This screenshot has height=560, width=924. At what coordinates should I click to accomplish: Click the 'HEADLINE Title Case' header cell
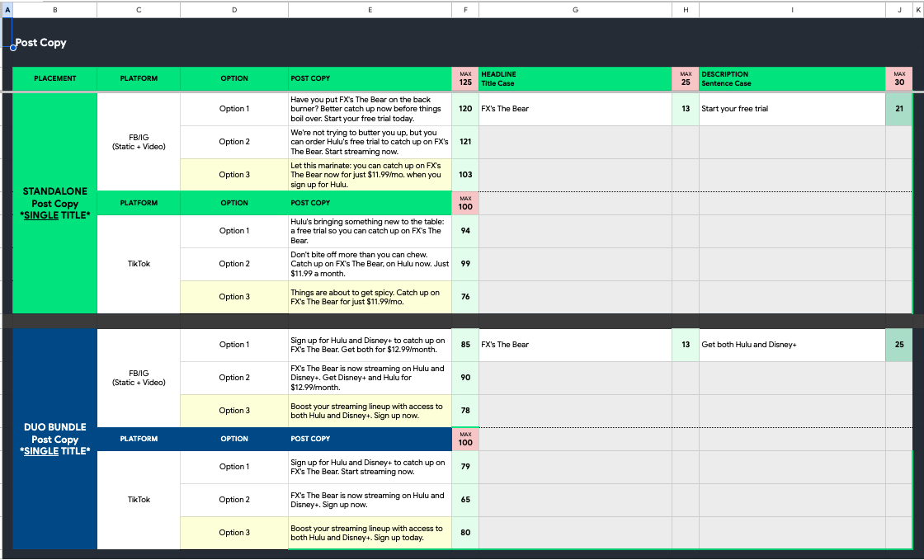click(x=575, y=79)
